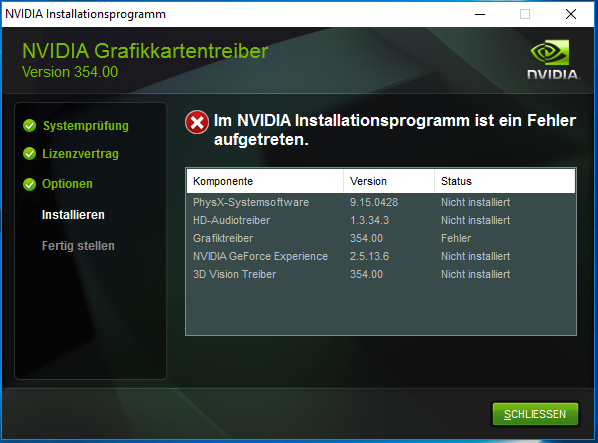Click the 354.00 version of 3D Vision Treiber
The height and width of the screenshot is (443, 598).
click(366, 274)
